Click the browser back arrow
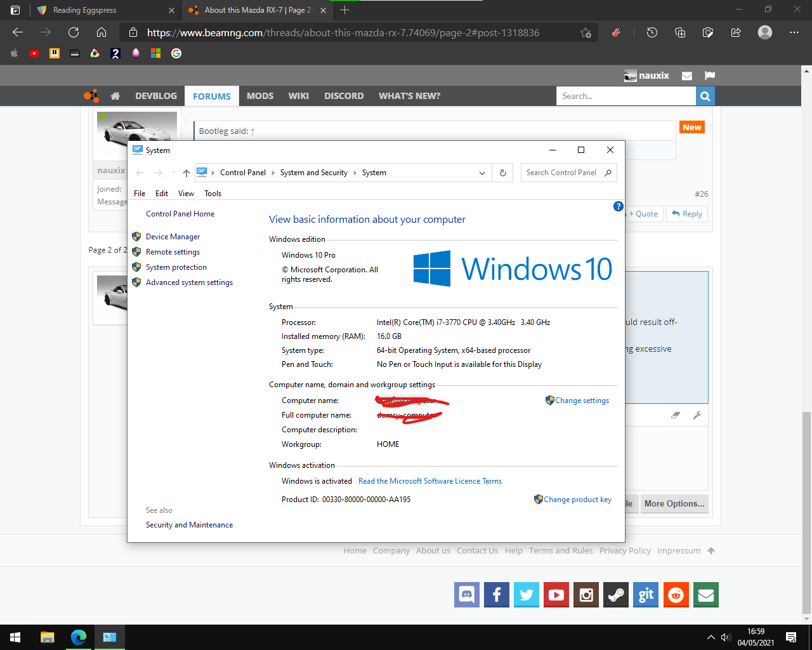Viewport: 812px width, 650px height. coord(18,32)
